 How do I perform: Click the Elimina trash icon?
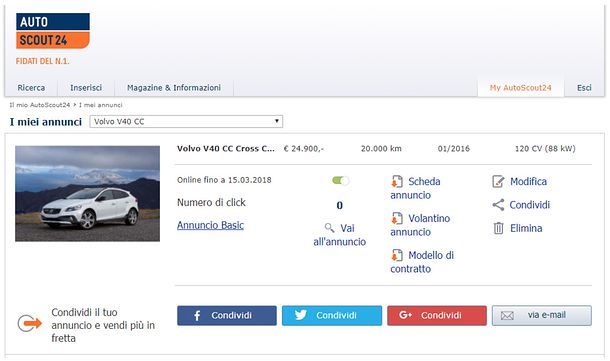498,228
